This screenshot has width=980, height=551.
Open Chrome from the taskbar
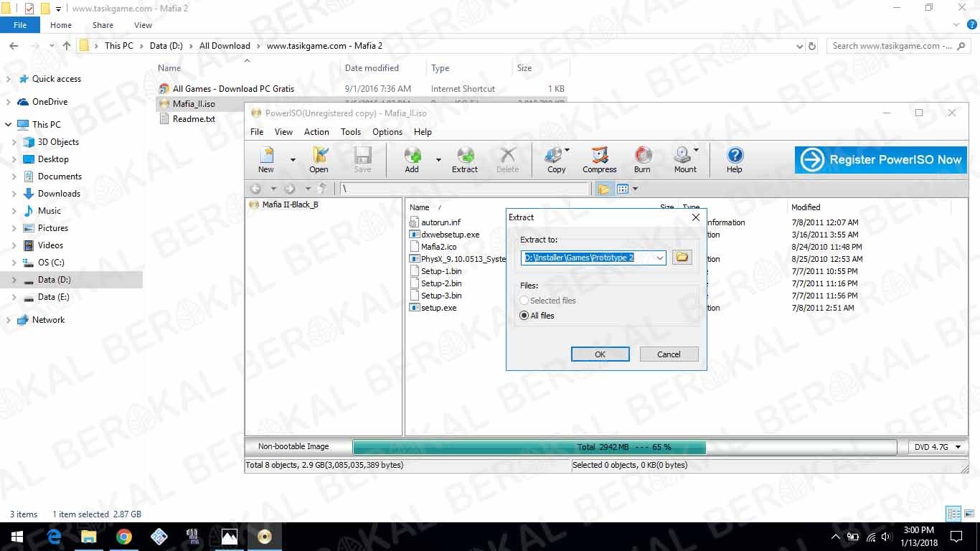click(x=124, y=536)
